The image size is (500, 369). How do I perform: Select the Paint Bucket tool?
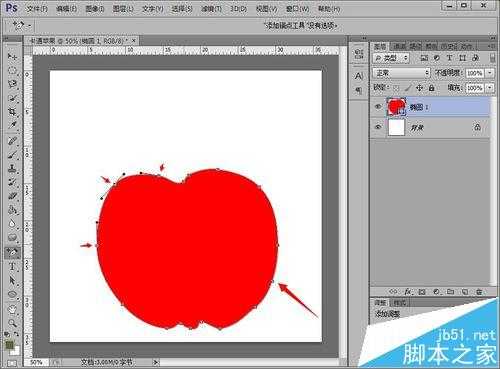point(12,210)
